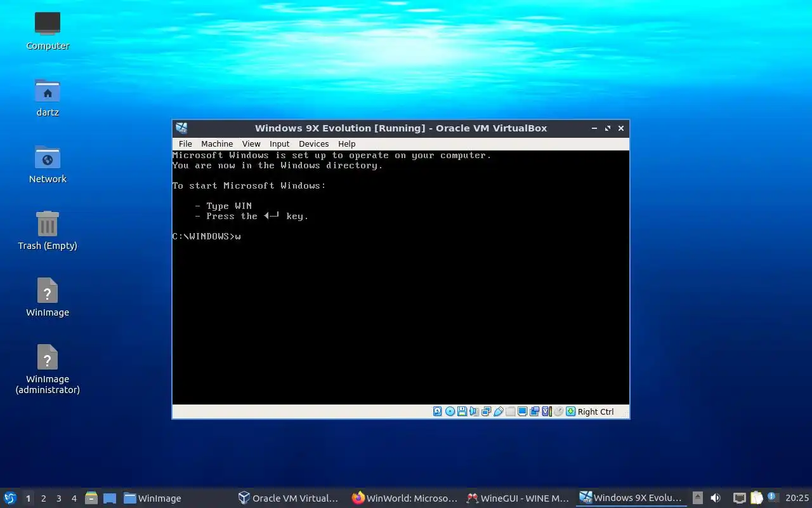Maximize the VirtualBox VM window

point(608,128)
